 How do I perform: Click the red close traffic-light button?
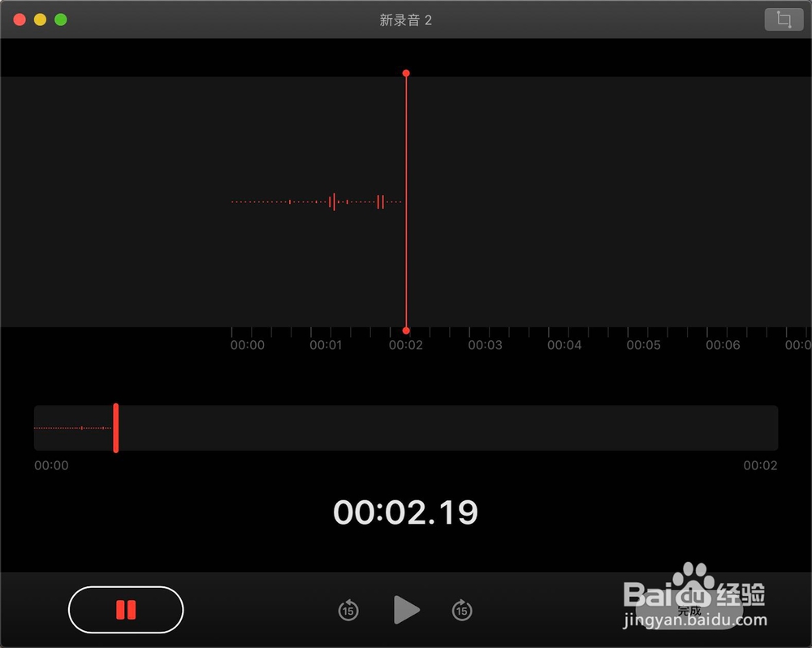(19, 19)
